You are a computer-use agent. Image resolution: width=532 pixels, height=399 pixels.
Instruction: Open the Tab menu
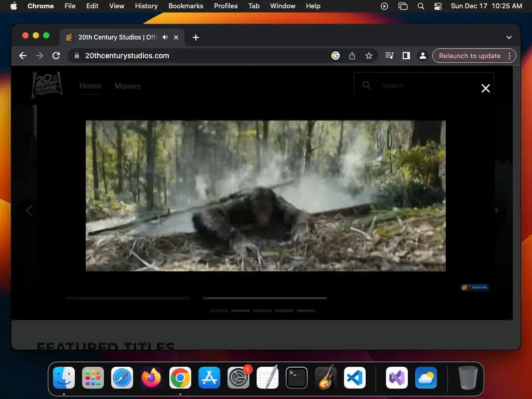point(254,6)
